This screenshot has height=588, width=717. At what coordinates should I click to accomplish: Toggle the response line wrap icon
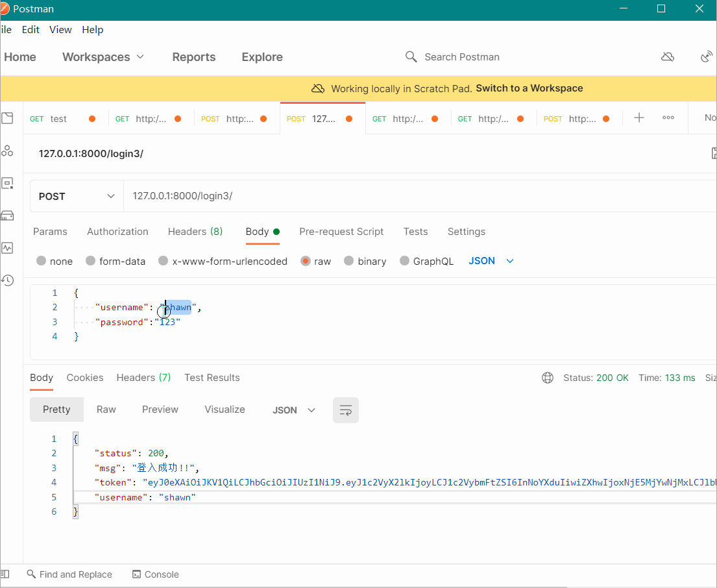click(346, 410)
